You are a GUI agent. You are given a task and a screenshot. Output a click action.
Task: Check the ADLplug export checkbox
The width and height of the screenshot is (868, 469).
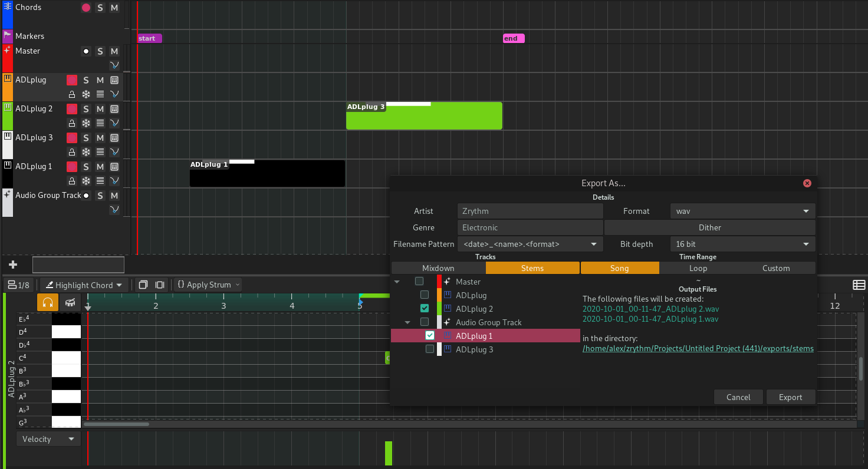pyautogui.click(x=425, y=295)
